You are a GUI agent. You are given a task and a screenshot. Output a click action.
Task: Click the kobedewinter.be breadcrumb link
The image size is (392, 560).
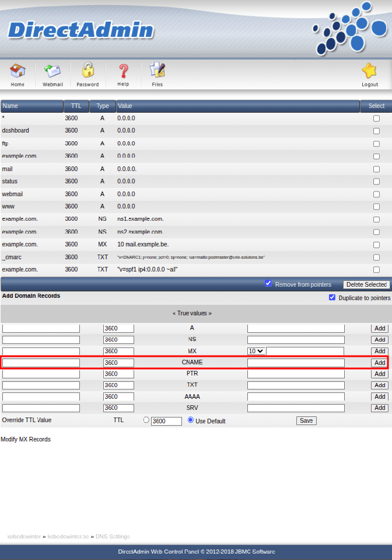68,537
